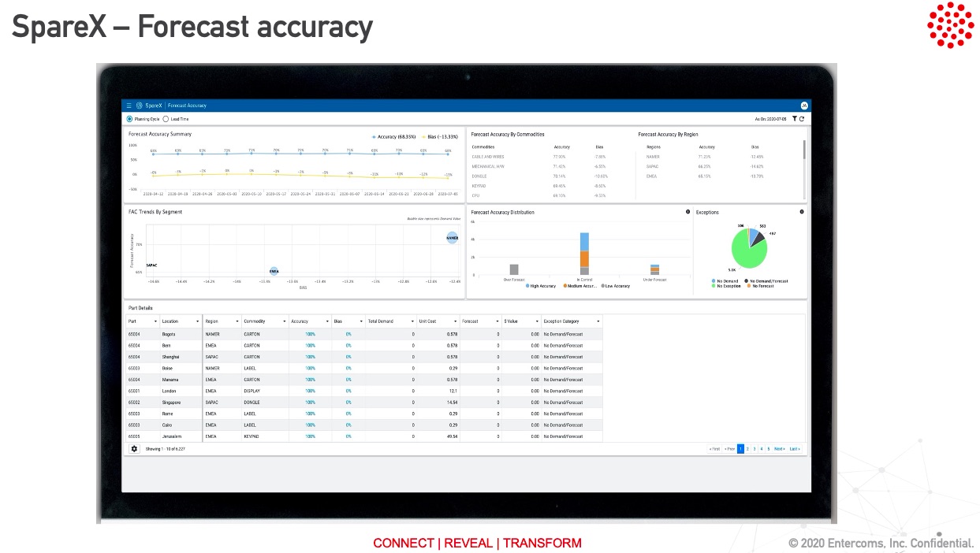
Task: Click the filter funnel icon
Action: coord(795,119)
